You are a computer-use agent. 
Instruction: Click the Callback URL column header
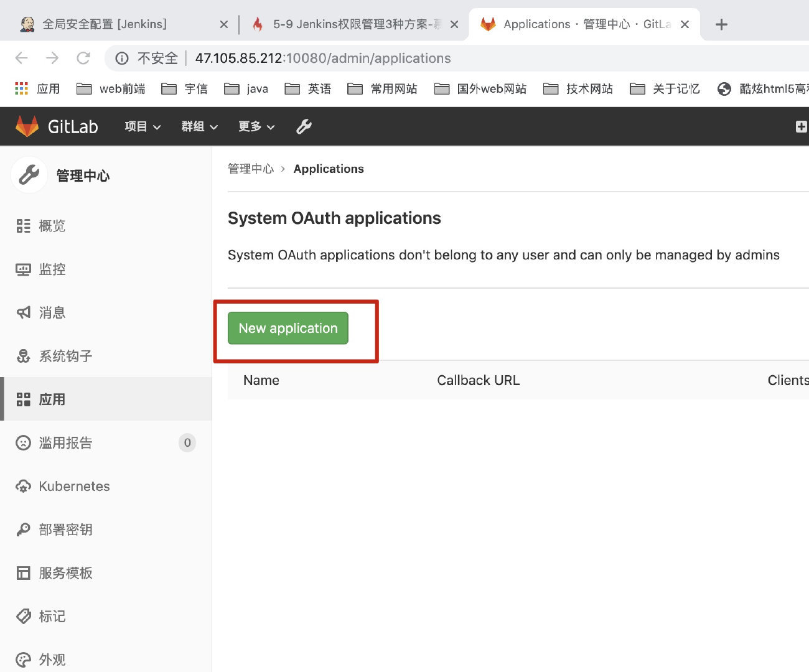coord(478,380)
